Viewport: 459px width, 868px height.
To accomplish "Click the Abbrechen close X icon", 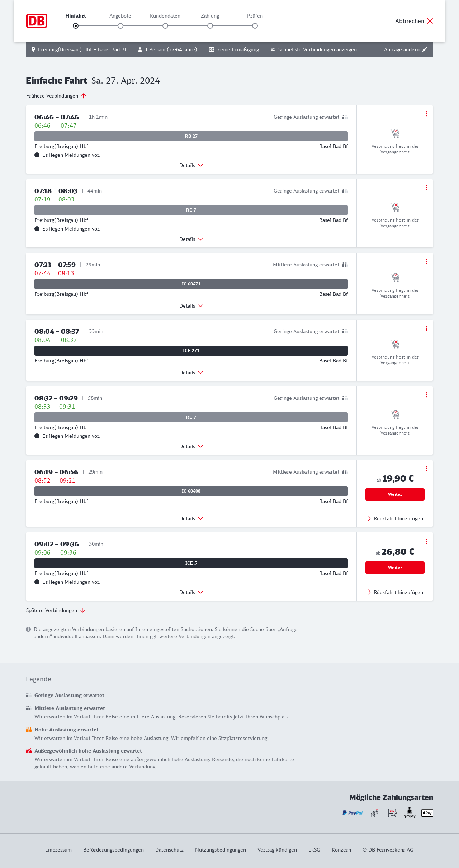I will click(x=430, y=21).
